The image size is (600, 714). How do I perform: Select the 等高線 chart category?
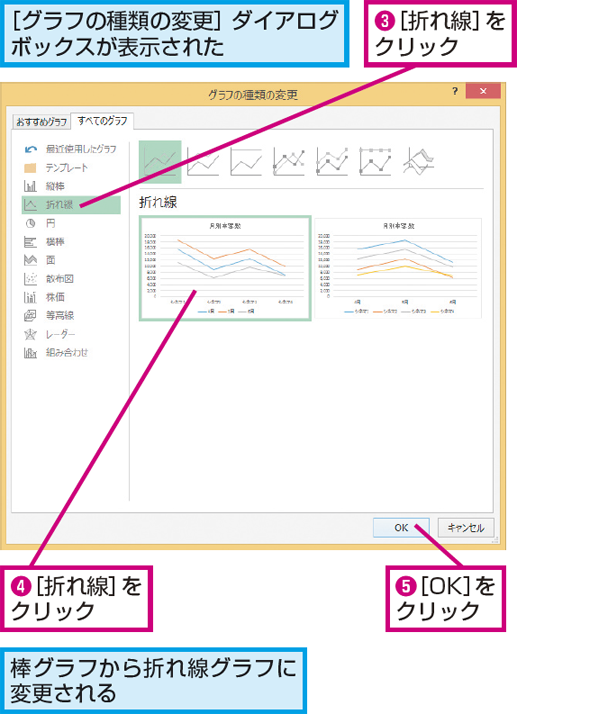71,316
